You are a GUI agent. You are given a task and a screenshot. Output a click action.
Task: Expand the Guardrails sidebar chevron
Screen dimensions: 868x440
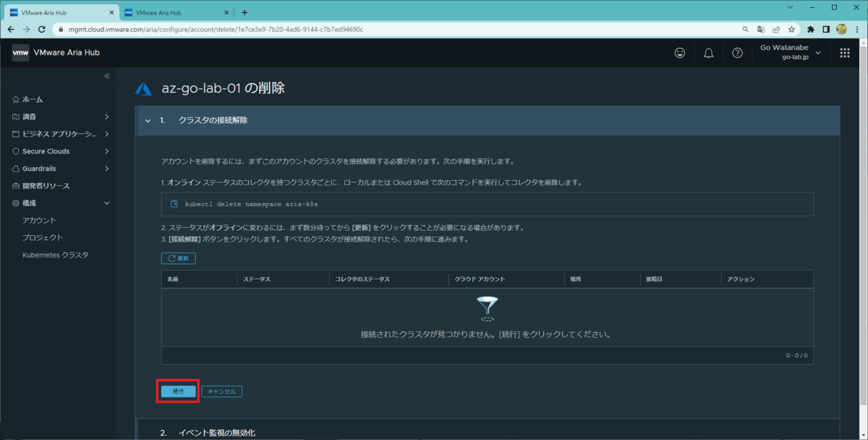point(106,169)
